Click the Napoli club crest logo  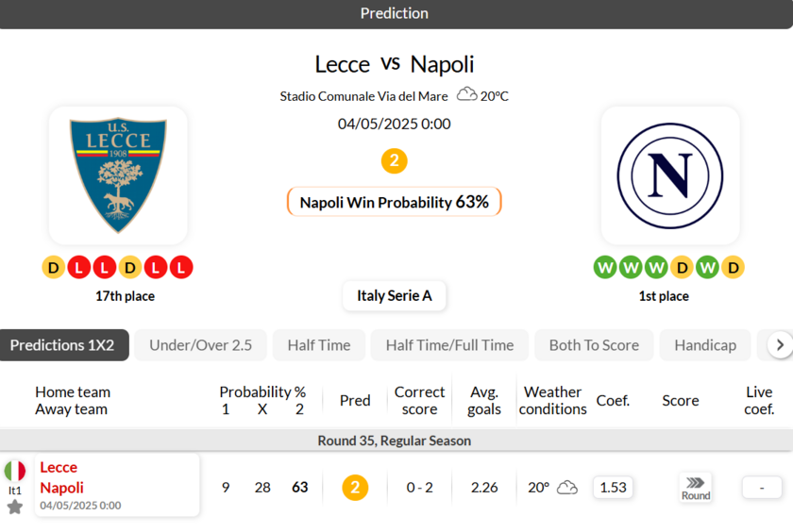670,175
